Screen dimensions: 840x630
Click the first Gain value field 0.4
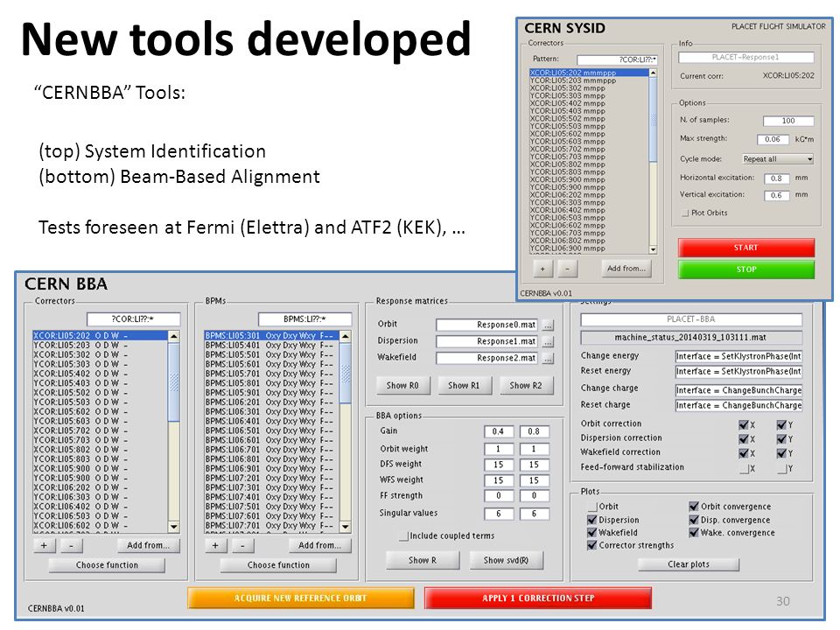point(498,431)
